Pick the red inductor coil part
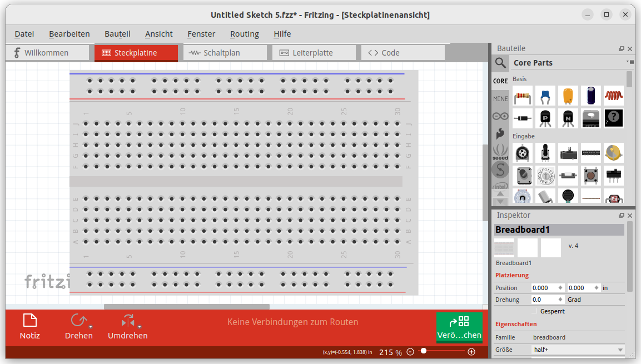Screen dimensions: 641x364 614,96
